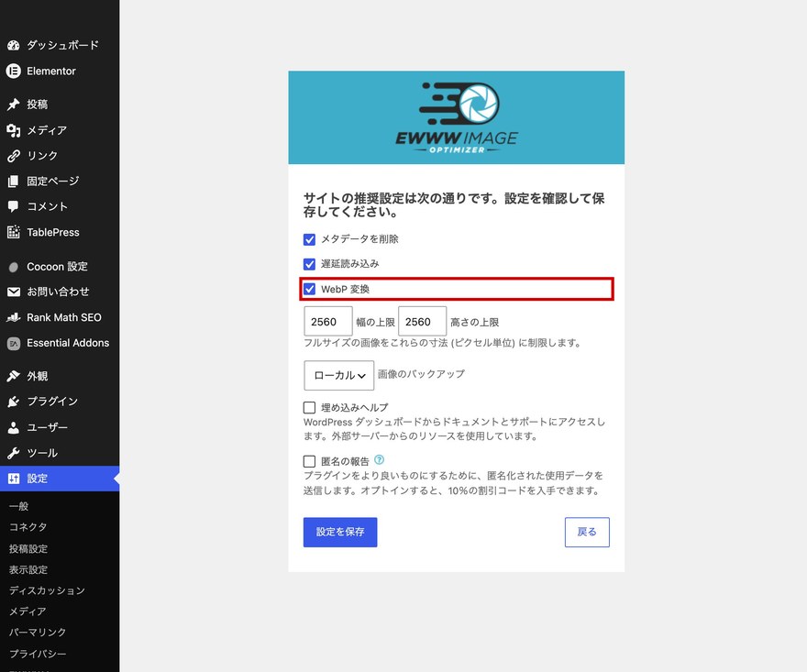Open the ダッシュボード dashboard icon
Viewport: 807px width, 672px height.
[14, 45]
